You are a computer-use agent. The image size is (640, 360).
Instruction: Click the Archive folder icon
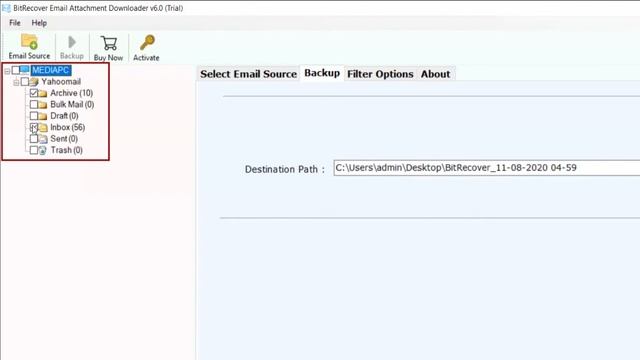click(43, 93)
